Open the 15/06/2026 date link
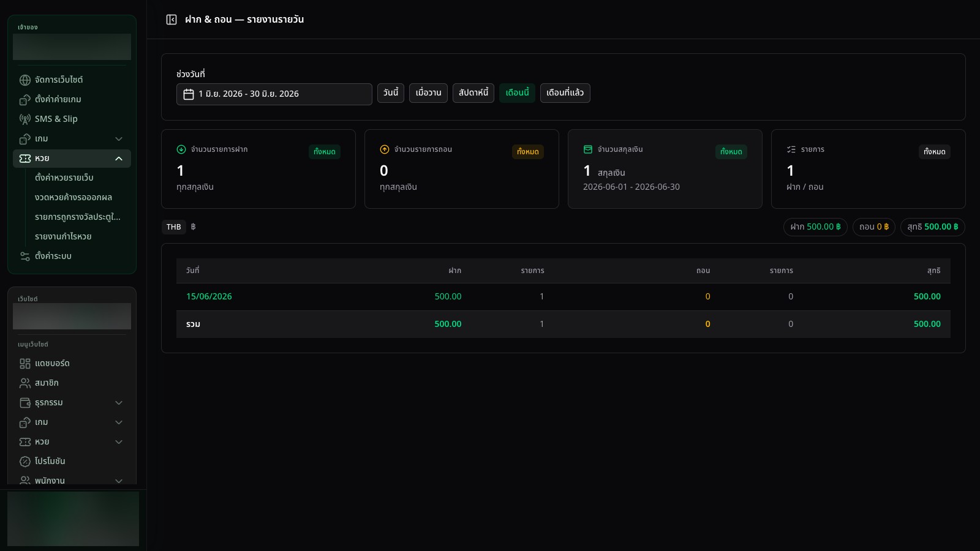980x551 pixels. 209,296
